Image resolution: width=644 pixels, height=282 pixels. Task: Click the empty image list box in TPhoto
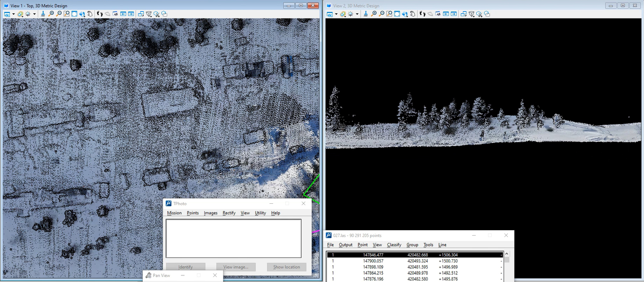coord(233,238)
